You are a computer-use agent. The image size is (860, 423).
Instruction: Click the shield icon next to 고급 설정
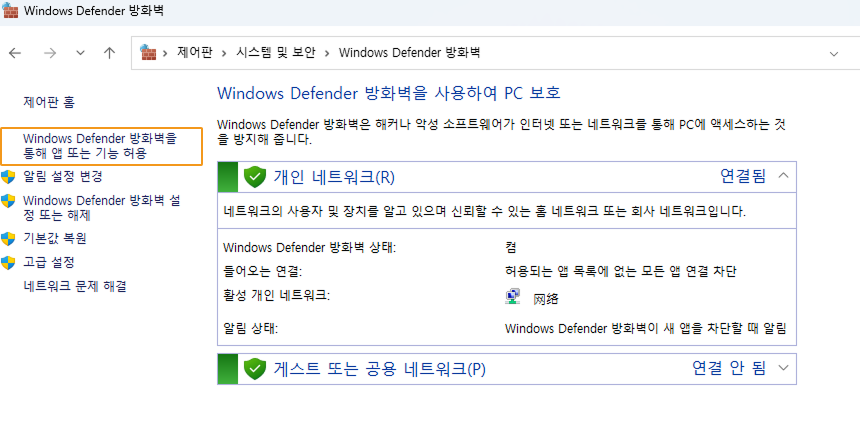[x=8, y=263]
